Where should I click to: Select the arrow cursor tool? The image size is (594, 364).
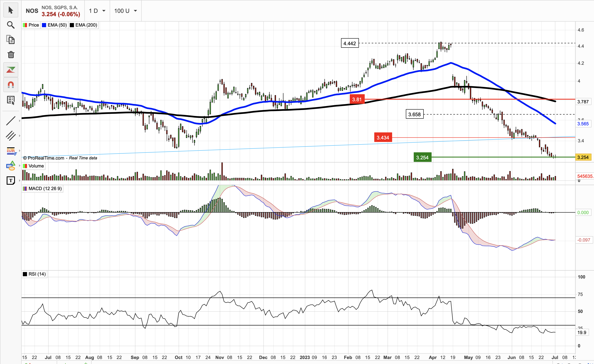[11, 10]
